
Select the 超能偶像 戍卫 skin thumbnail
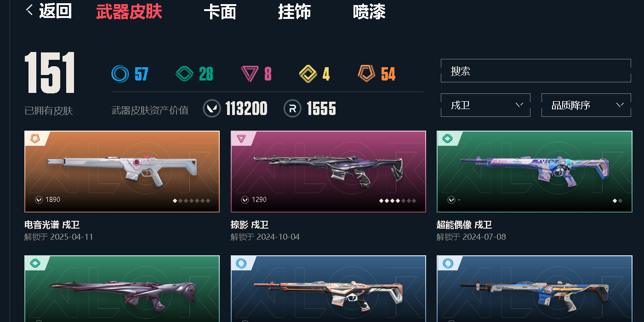coord(535,172)
